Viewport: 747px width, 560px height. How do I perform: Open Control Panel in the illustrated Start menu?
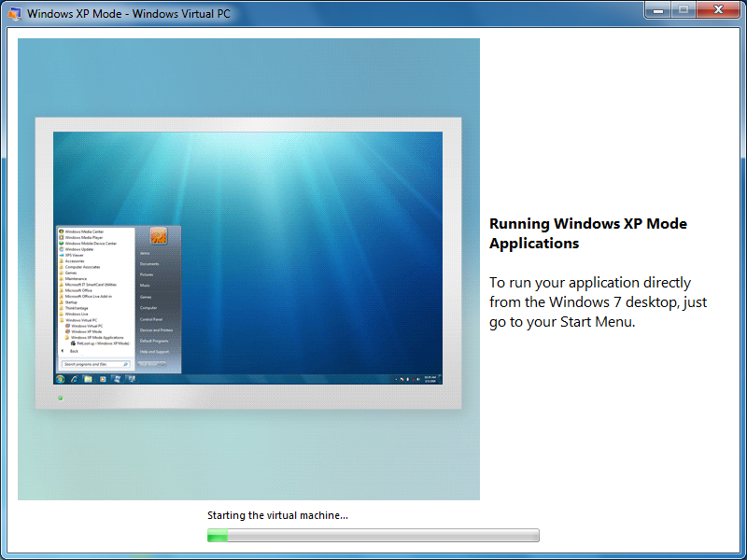pos(149,318)
